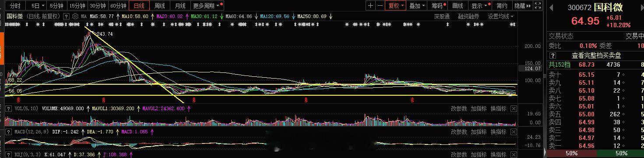
Task: Click the 融资融券 tag link
Action: [468, 16]
